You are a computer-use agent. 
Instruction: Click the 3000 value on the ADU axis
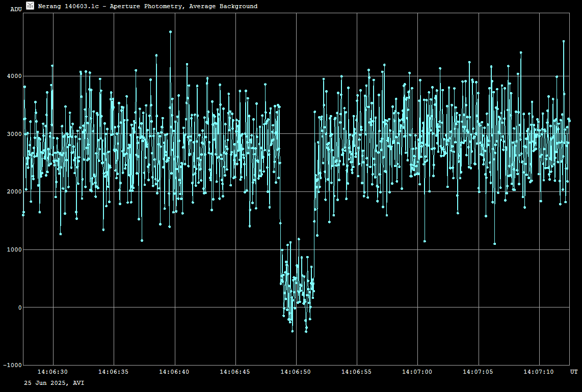pos(14,134)
